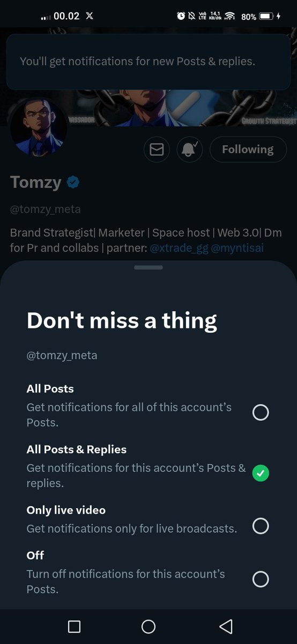The height and width of the screenshot is (644, 297).
Task: Tap the alarm clock status icon
Action: tap(181, 17)
